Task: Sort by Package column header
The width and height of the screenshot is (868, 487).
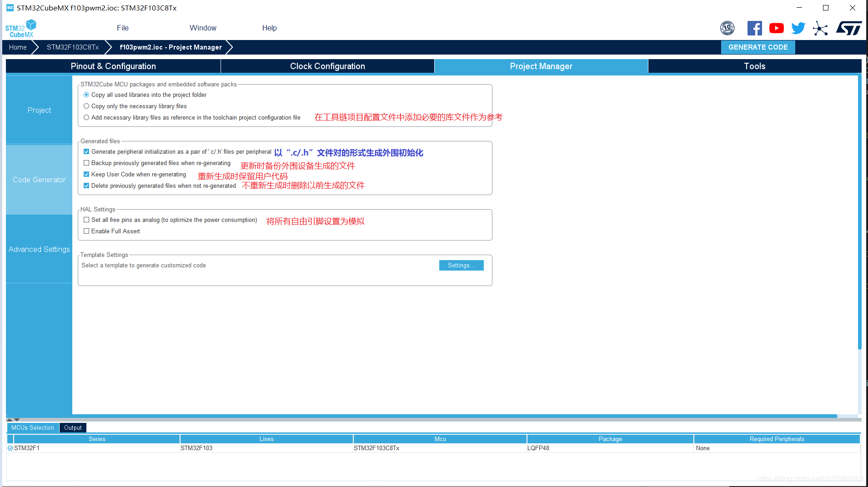Action: (x=610, y=439)
